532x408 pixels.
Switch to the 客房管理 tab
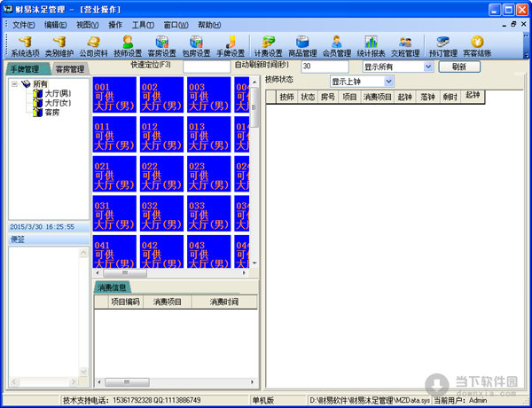[69, 69]
